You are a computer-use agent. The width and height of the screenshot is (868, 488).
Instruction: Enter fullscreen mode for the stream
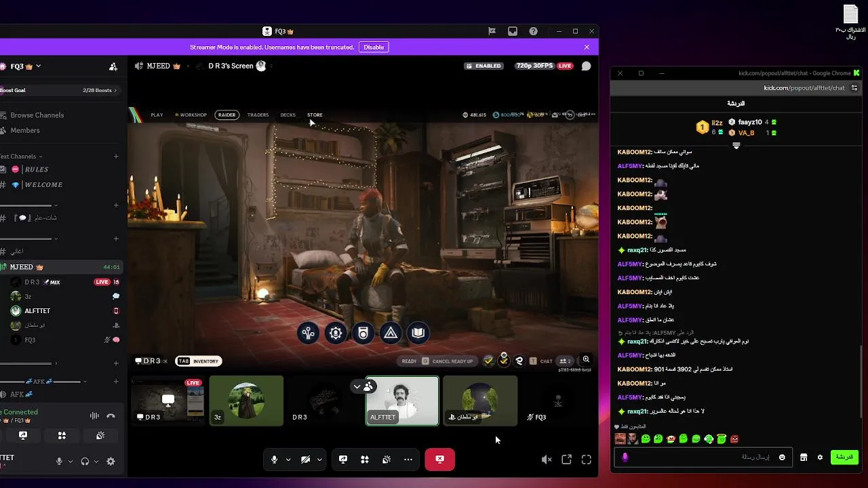pyautogui.click(x=587, y=460)
